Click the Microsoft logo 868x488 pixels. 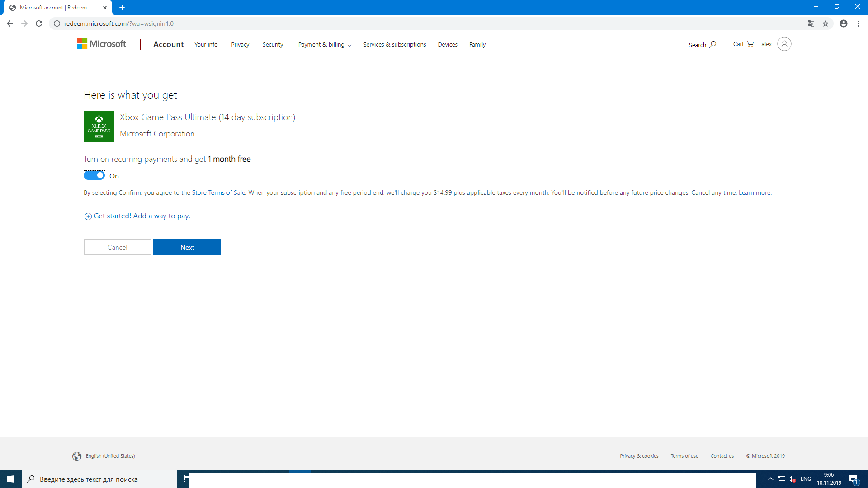(x=101, y=44)
